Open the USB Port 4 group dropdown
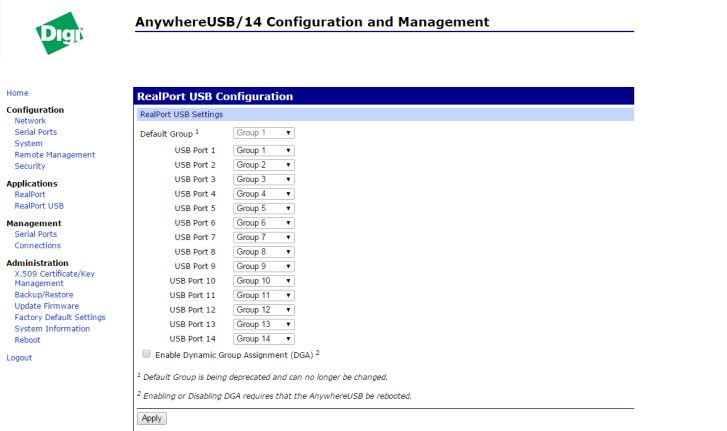Viewport: 727px width, 431px height. click(264, 194)
